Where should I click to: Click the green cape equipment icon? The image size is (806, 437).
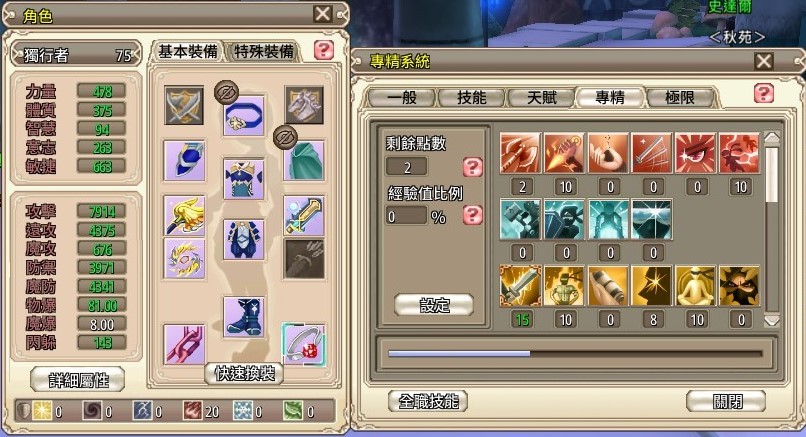pyautogui.click(x=304, y=161)
